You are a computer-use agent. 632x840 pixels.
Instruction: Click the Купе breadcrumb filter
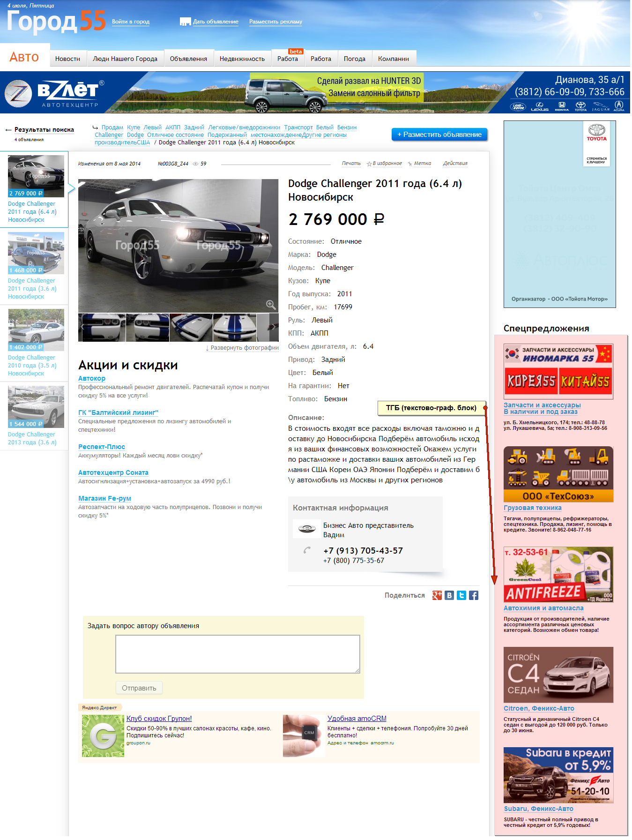[134, 127]
